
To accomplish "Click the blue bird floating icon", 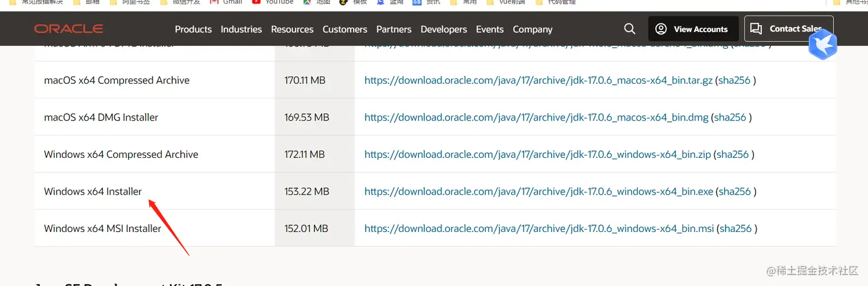I will [823, 44].
